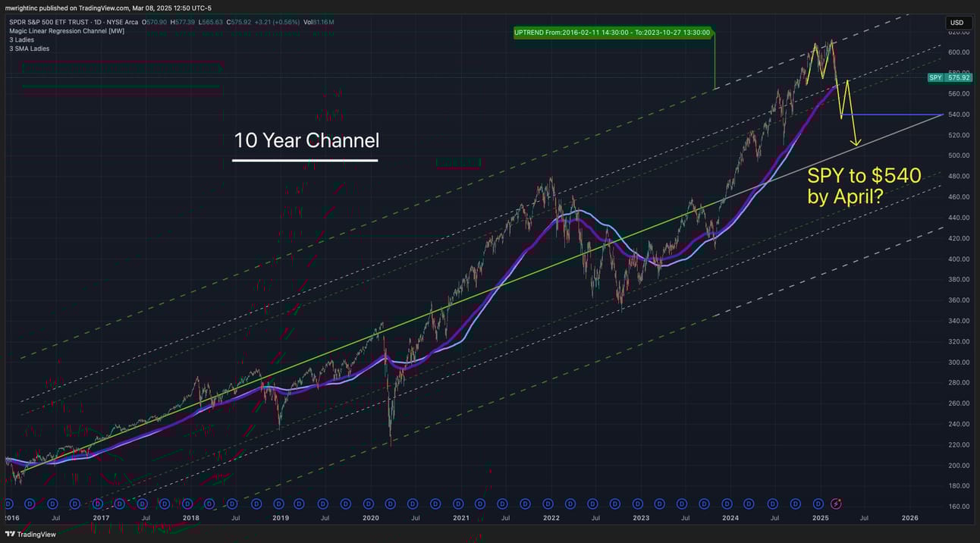Select Magic Linear Regression Channel indicator label
Viewport: 980px width, 543px height.
(x=67, y=31)
